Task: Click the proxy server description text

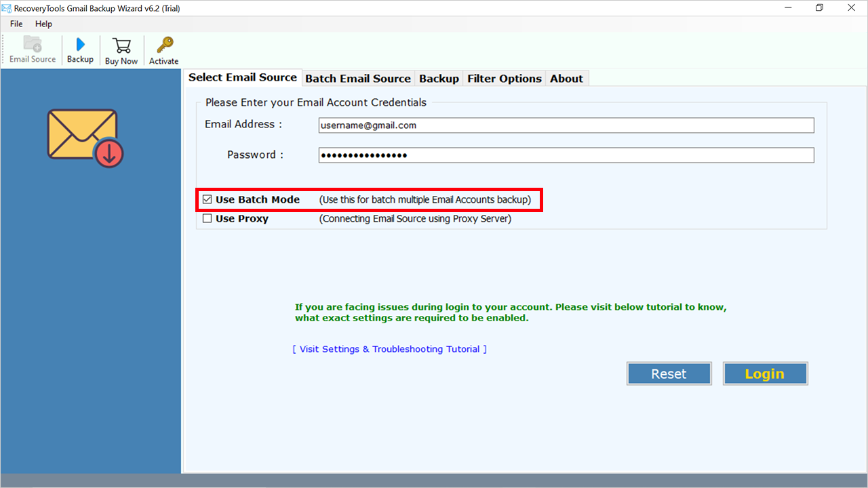Action: (415, 219)
